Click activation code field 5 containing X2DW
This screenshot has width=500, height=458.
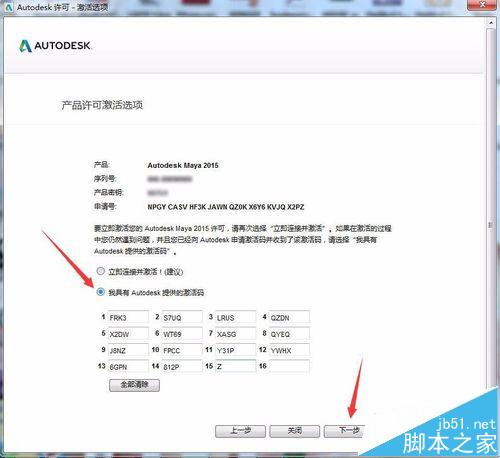tap(128, 334)
